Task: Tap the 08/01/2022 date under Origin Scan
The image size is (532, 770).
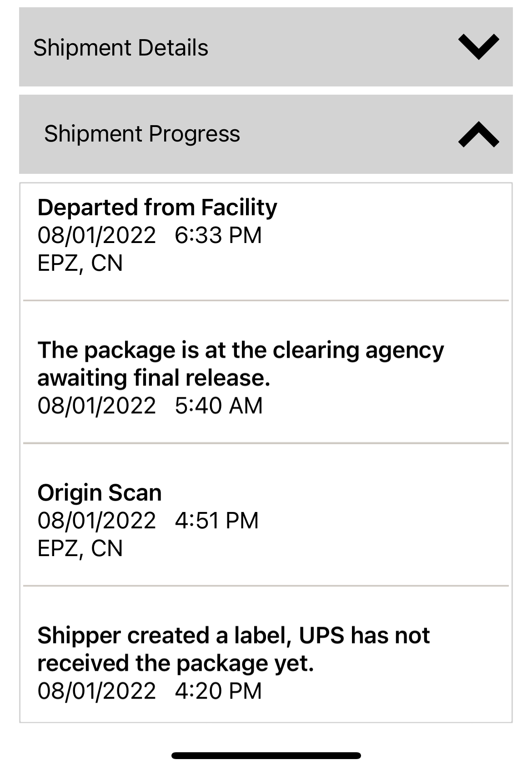Action: coord(96,520)
